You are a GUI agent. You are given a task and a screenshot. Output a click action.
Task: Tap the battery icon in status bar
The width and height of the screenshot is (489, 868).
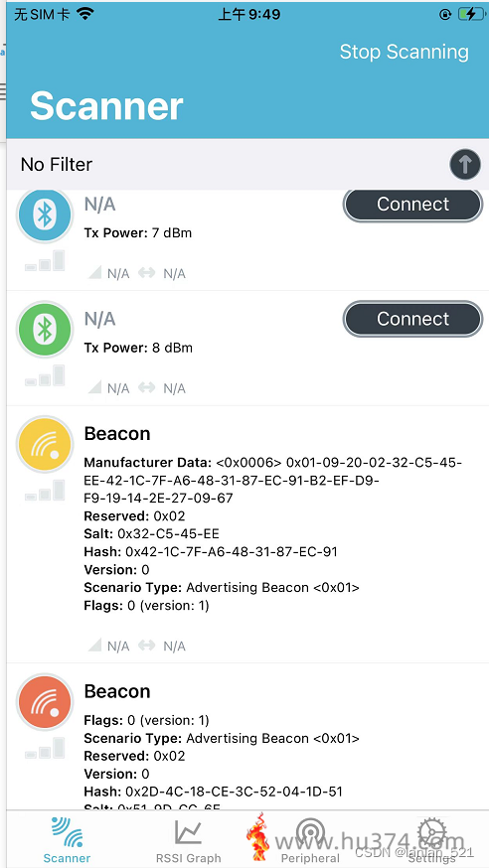tap(470, 14)
